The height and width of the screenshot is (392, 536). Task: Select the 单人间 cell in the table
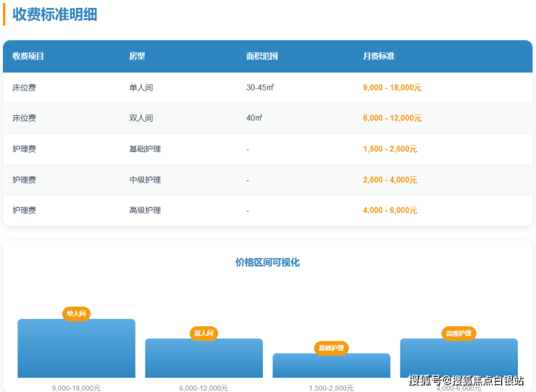[x=141, y=87]
